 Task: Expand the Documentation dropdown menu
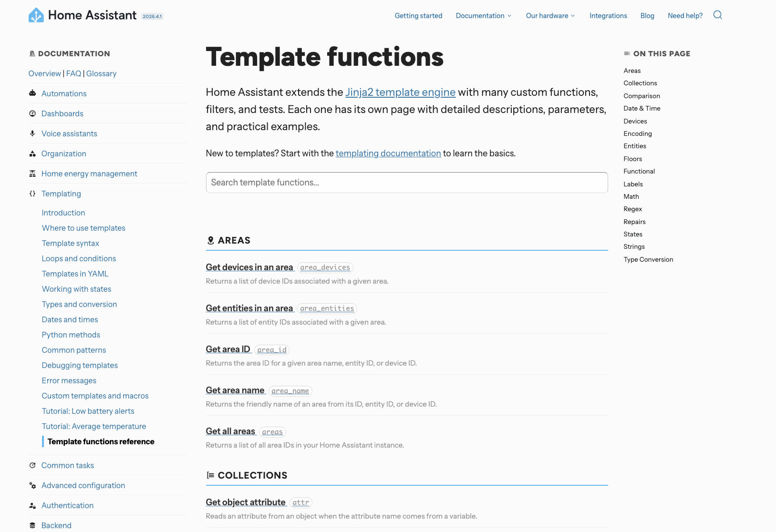coord(484,16)
